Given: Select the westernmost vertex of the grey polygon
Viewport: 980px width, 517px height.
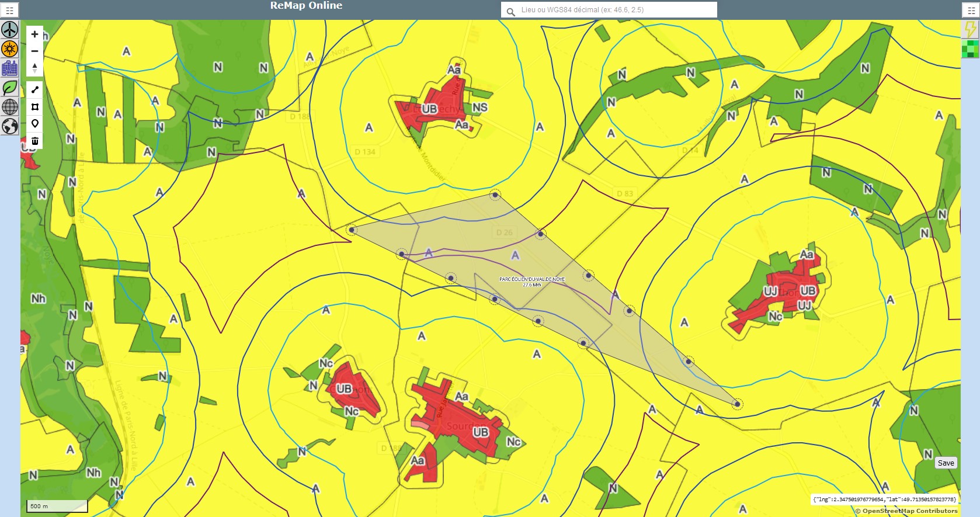Looking at the screenshot, I should (x=352, y=230).
